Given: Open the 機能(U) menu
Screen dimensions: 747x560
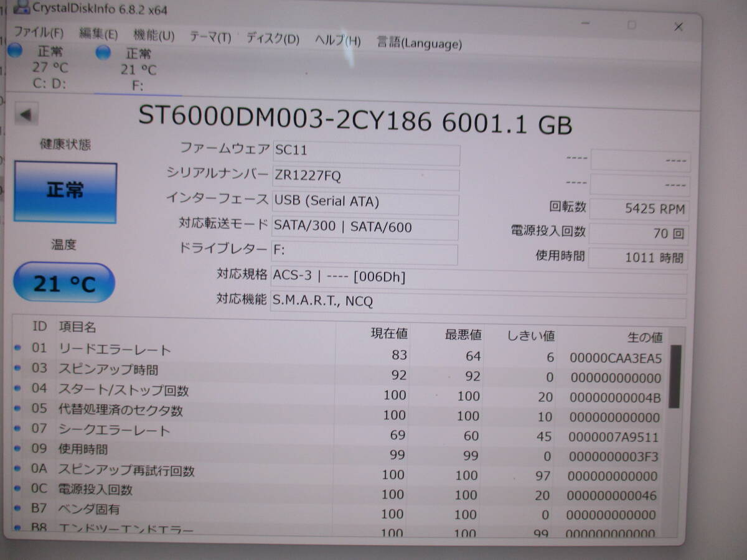Looking at the screenshot, I should pos(154,35).
